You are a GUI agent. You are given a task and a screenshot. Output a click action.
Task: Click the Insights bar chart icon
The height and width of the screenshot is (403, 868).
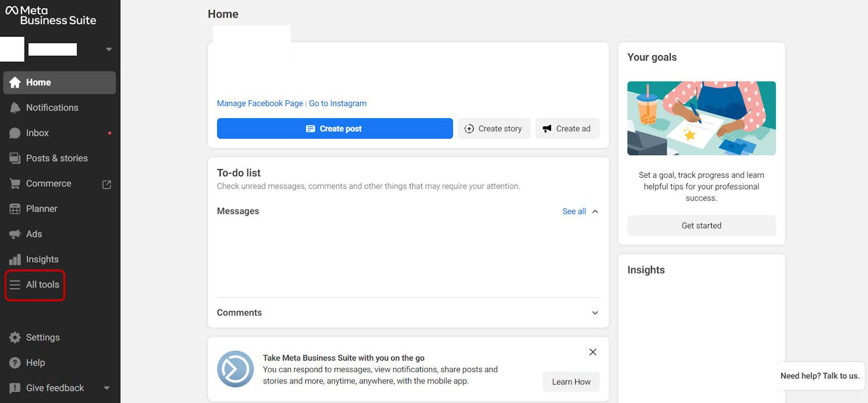pyautogui.click(x=15, y=259)
